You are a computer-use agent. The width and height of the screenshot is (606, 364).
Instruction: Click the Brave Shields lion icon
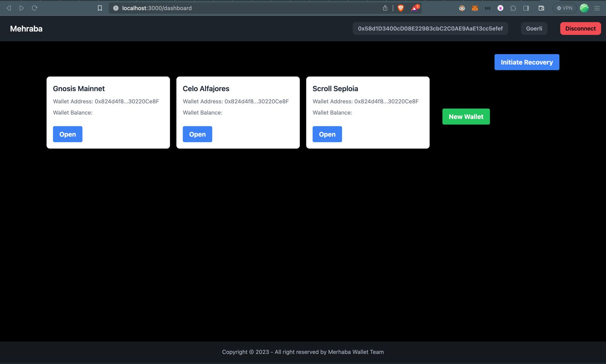pyautogui.click(x=401, y=8)
